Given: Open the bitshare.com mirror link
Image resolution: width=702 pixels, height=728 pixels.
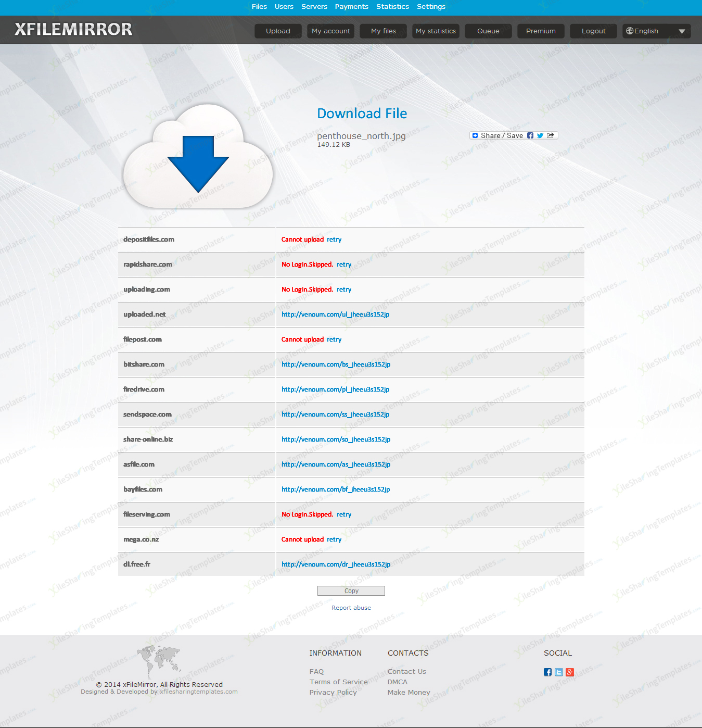Looking at the screenshot, I should coord(336,365).
